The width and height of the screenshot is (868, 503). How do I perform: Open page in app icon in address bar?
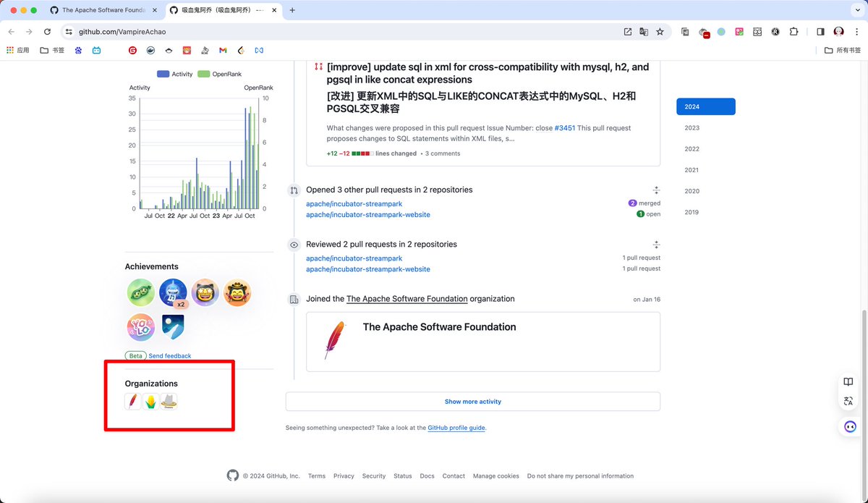pos(628,32)
